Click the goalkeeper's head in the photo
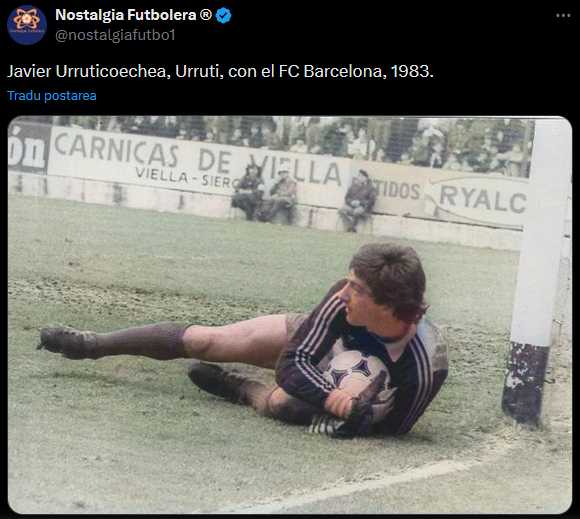The width and height of the screenshot is (580, 519). pos(387,283)
